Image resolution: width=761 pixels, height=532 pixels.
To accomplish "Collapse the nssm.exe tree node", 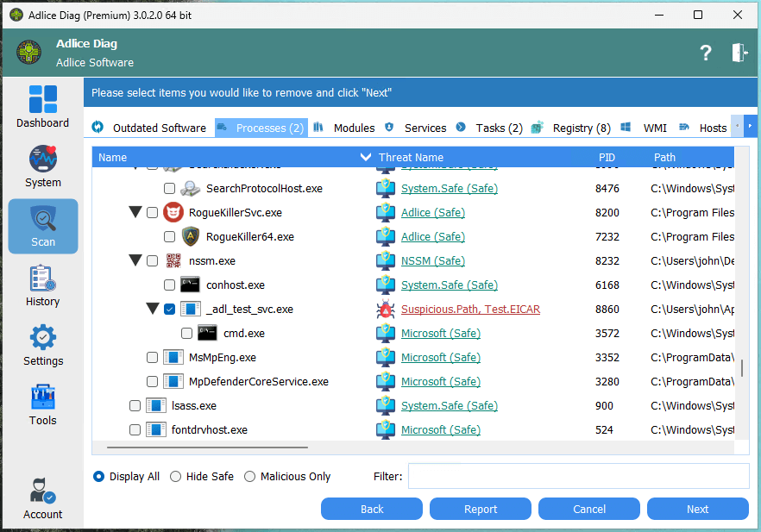I will pyautogui.click(x=135, y=260).
